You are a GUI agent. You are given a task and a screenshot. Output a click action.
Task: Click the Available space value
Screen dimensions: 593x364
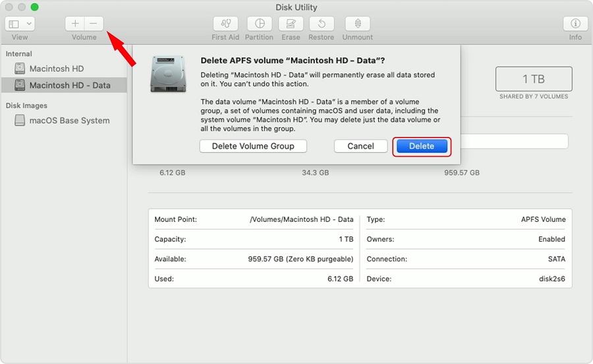click(300, 259)
